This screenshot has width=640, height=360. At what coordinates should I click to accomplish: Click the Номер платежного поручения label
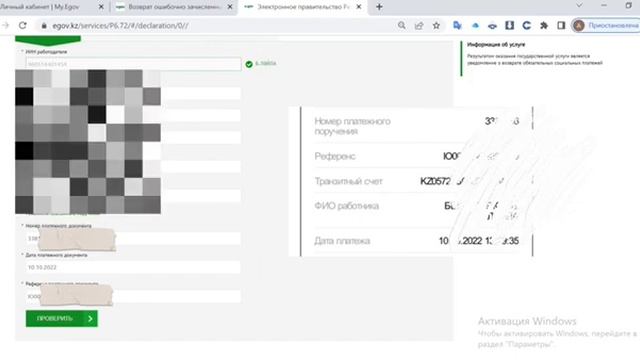pyautogui.click(x=352, y=126)
